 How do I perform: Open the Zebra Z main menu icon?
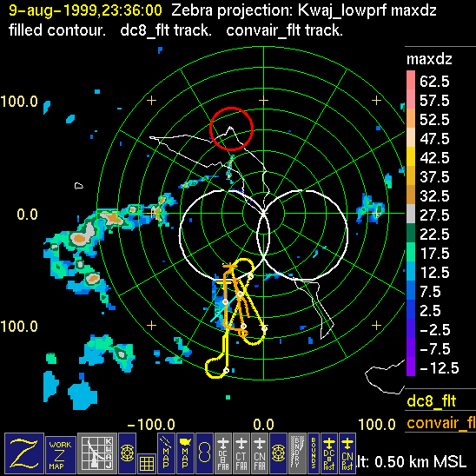24,453
